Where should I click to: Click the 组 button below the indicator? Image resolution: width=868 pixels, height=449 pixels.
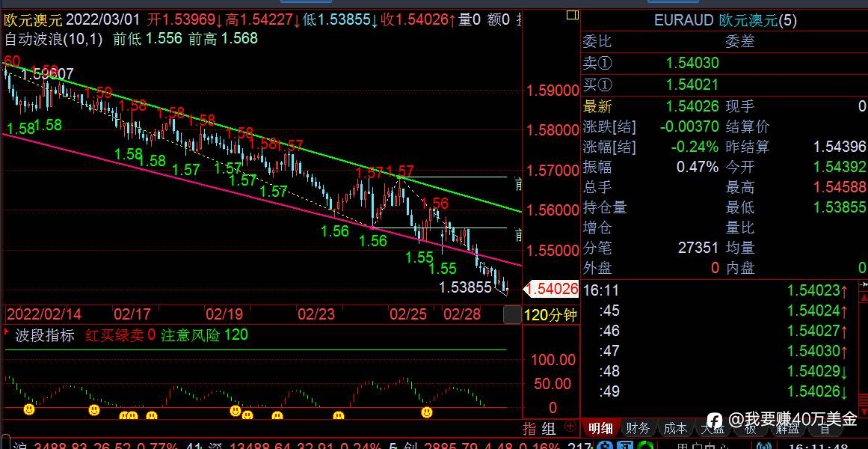tap(549, 428)
